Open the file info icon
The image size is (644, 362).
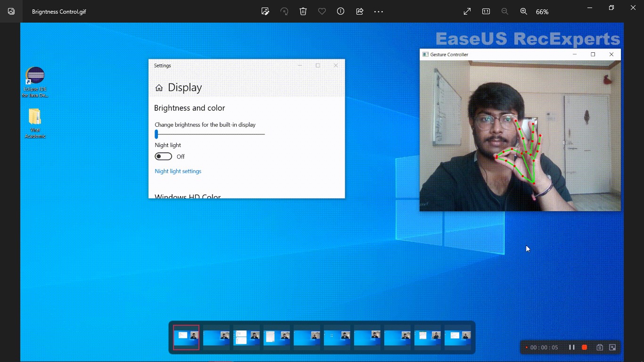point(341,11)
